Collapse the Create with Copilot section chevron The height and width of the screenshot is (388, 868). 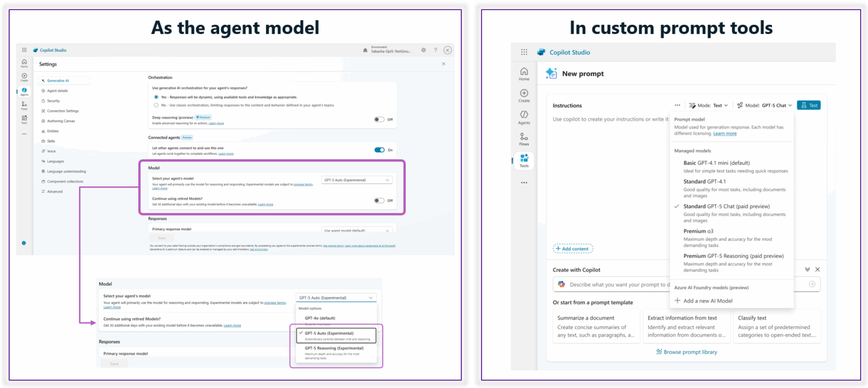click(808, 270)
